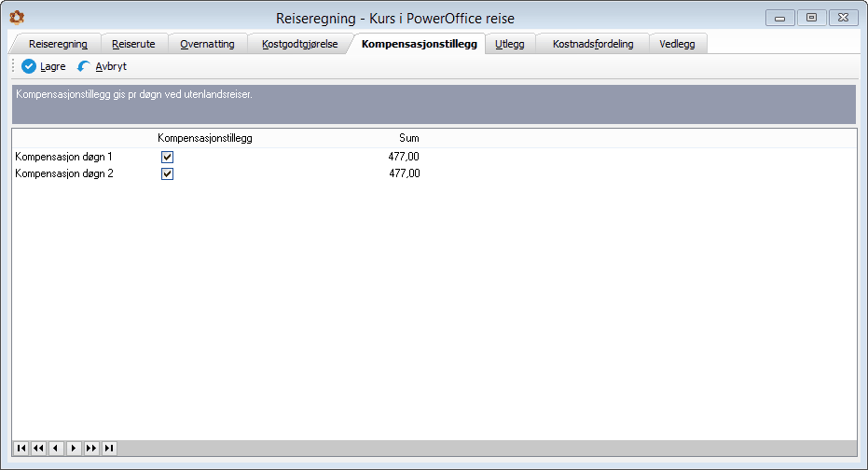Go to last record navigation icon
This screenshot has height=470, width=868.
pyautogui.click(x=109, y=448)
